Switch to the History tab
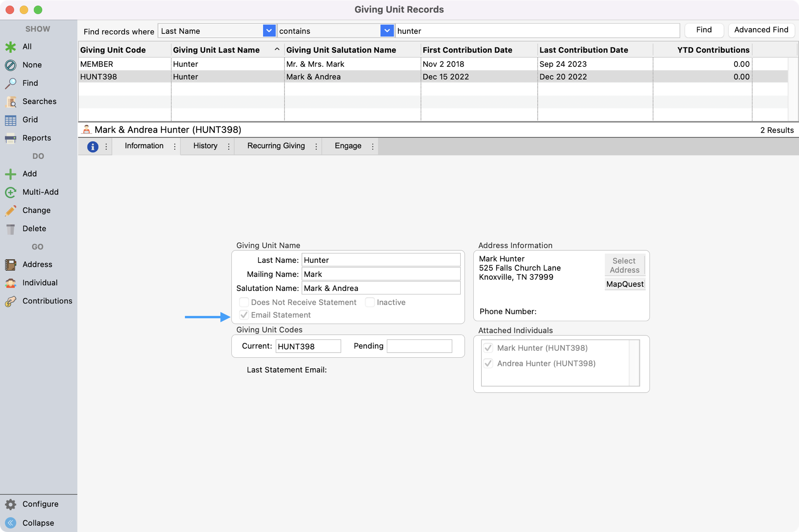Viewport: 799px width, 532px height. tap(205, 146)
